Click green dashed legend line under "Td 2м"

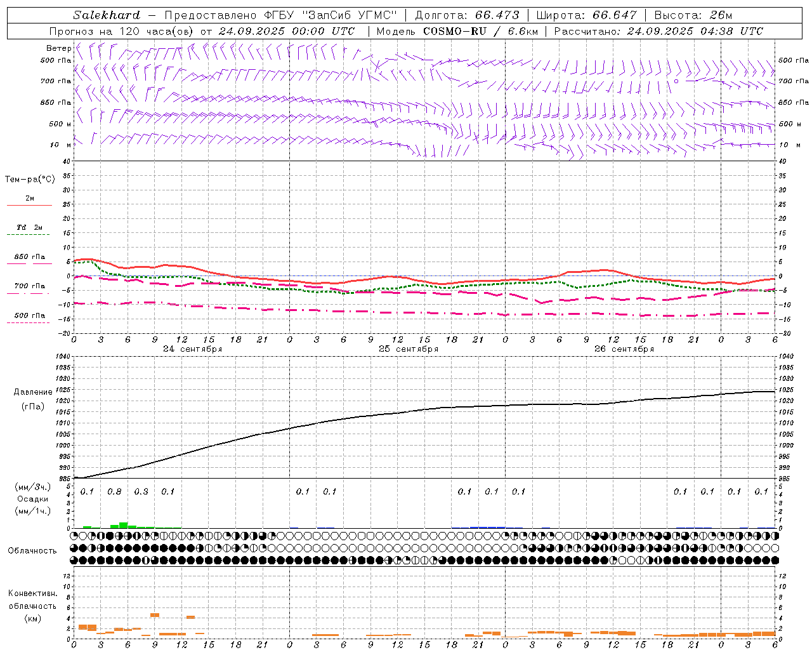28,234
